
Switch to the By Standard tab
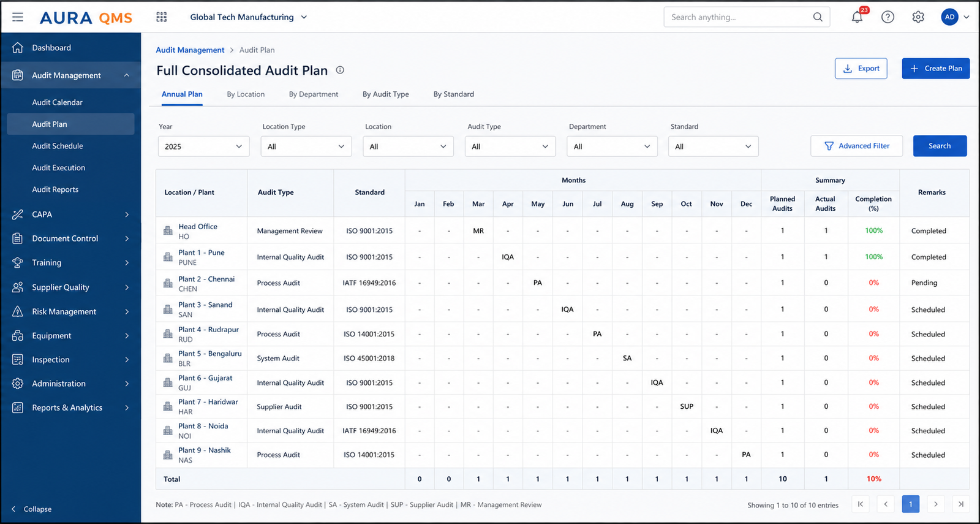point(454,94)
